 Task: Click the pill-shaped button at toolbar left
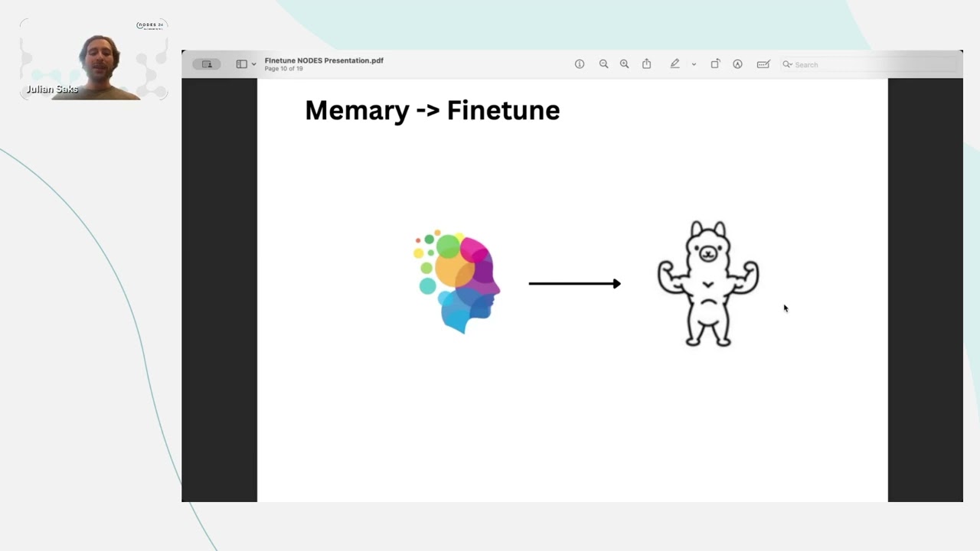[x=207, y=64]
